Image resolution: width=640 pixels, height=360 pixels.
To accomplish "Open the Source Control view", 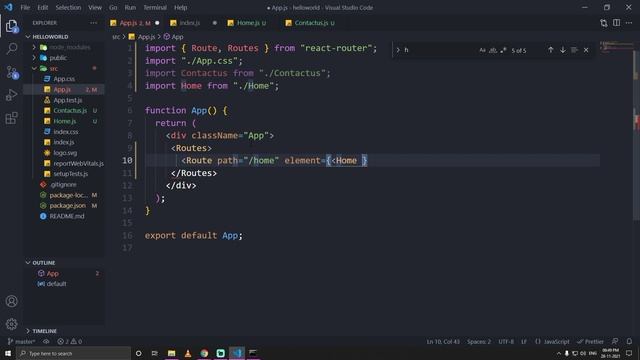I will click(11, 72).
